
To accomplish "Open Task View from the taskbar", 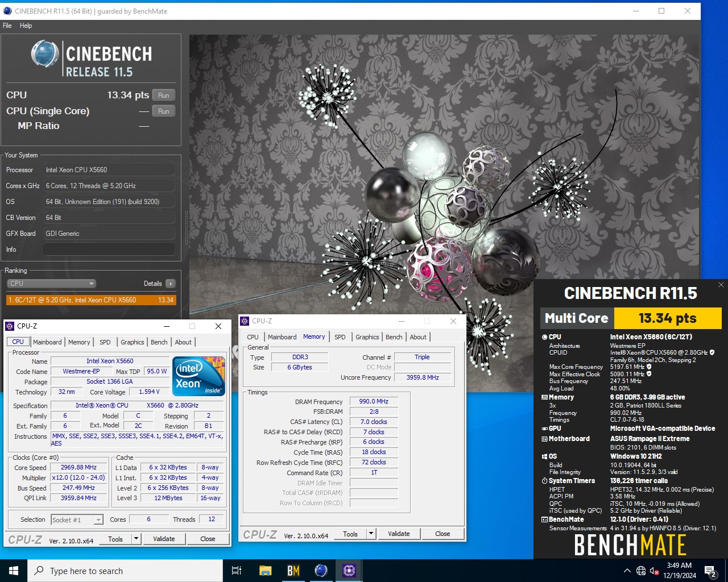I will 237,571.
